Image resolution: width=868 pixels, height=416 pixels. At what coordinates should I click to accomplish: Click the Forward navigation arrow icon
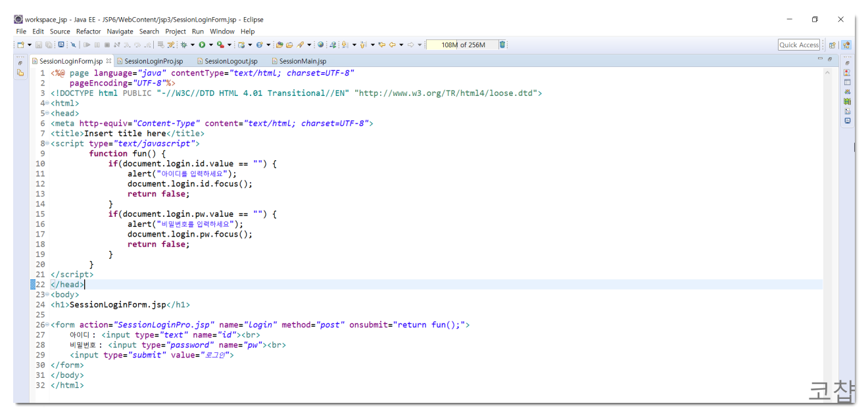(x=410, y=45)
